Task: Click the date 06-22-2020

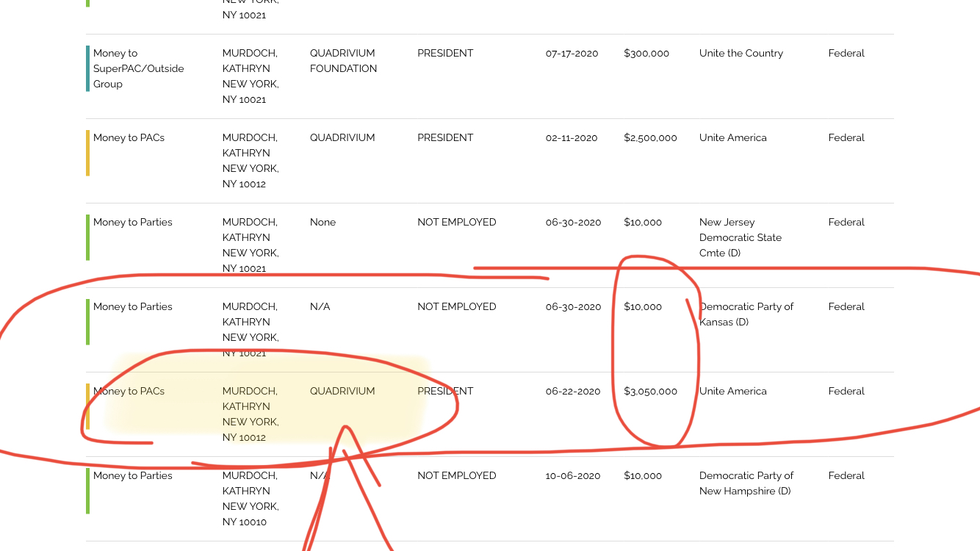Action: pos(573,392)
